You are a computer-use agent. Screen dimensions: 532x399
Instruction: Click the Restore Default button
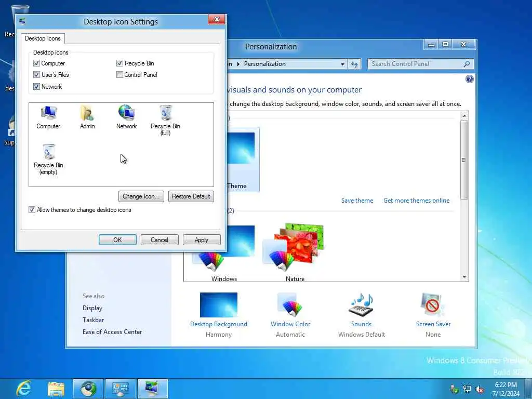pyautogui.click(x=191, y=196)
